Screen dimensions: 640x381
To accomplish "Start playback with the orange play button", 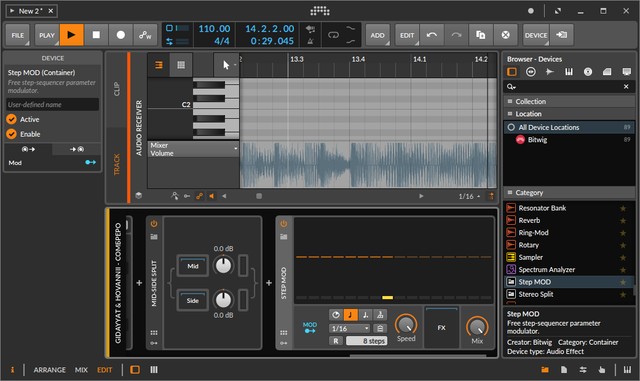I will [71, 35].
